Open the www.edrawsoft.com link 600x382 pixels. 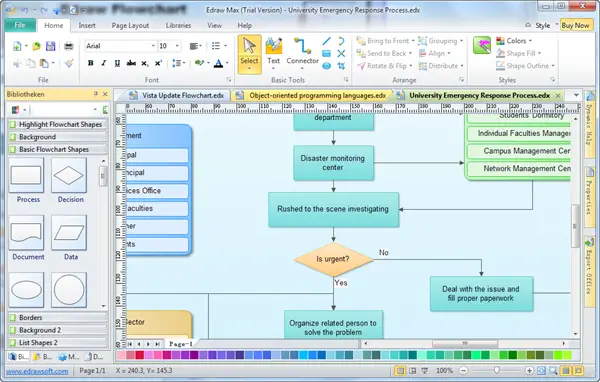(x=37, y=371)
